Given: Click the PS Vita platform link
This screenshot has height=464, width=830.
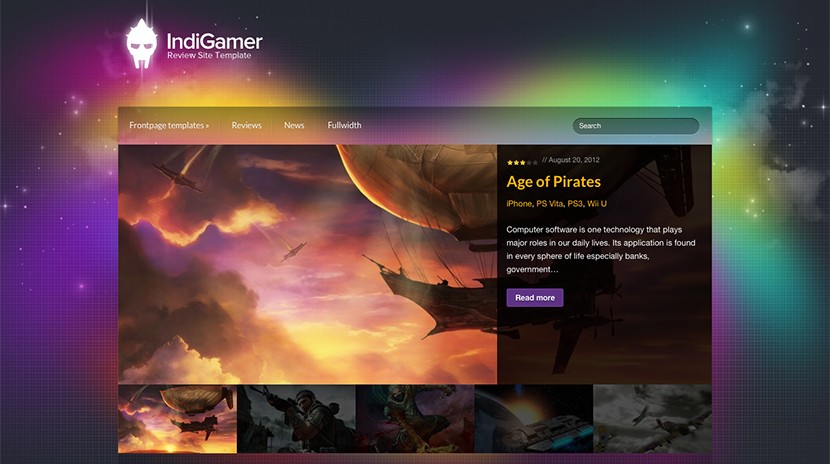Looking at the screenshot, I should pyautogui.click(x=549, y=204).
